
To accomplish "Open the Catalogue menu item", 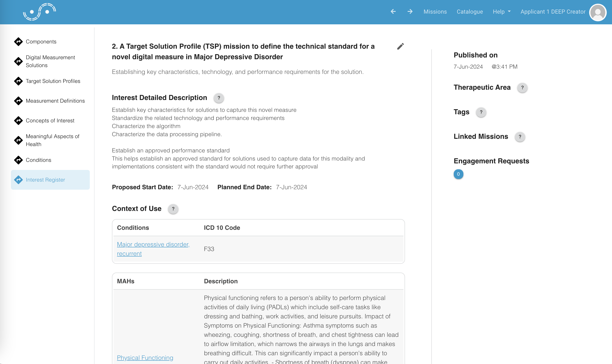I will [470, 12].
